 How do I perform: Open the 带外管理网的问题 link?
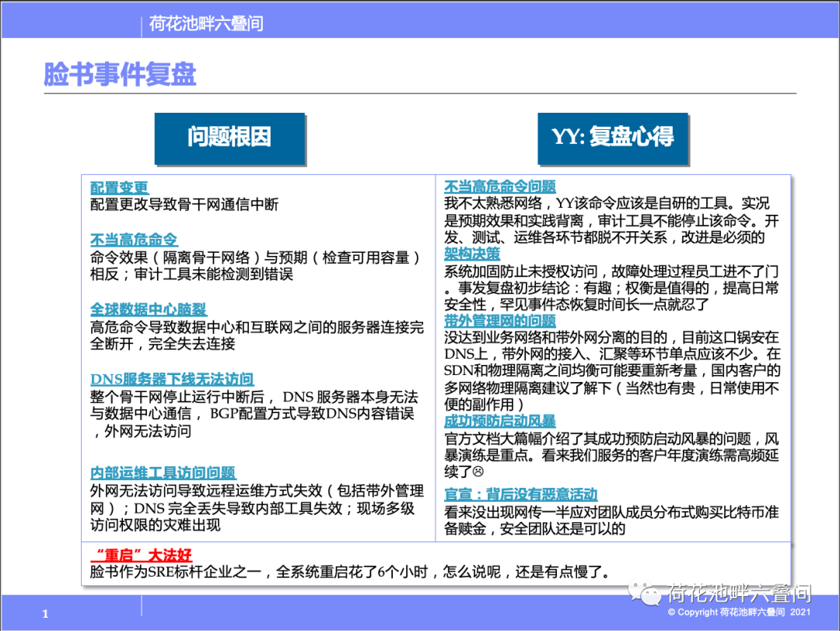coord(500,321)
